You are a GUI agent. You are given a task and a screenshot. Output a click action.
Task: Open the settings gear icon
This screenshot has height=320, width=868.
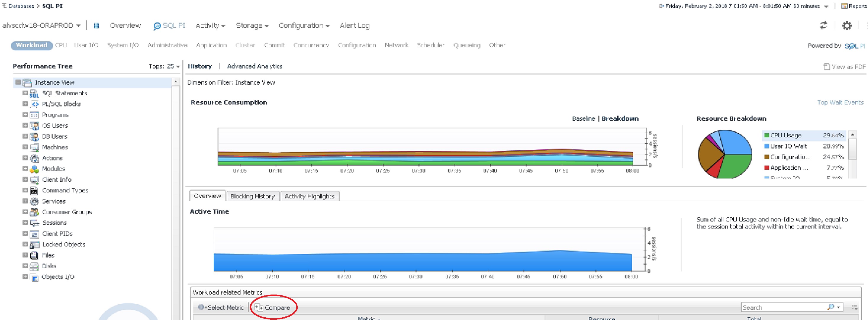point(846,26)
